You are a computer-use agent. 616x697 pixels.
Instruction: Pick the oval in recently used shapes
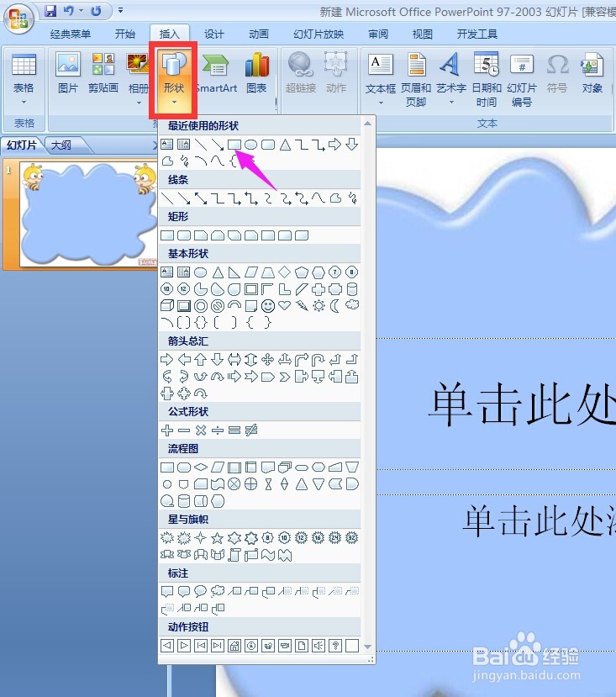[x=251, y=145]
